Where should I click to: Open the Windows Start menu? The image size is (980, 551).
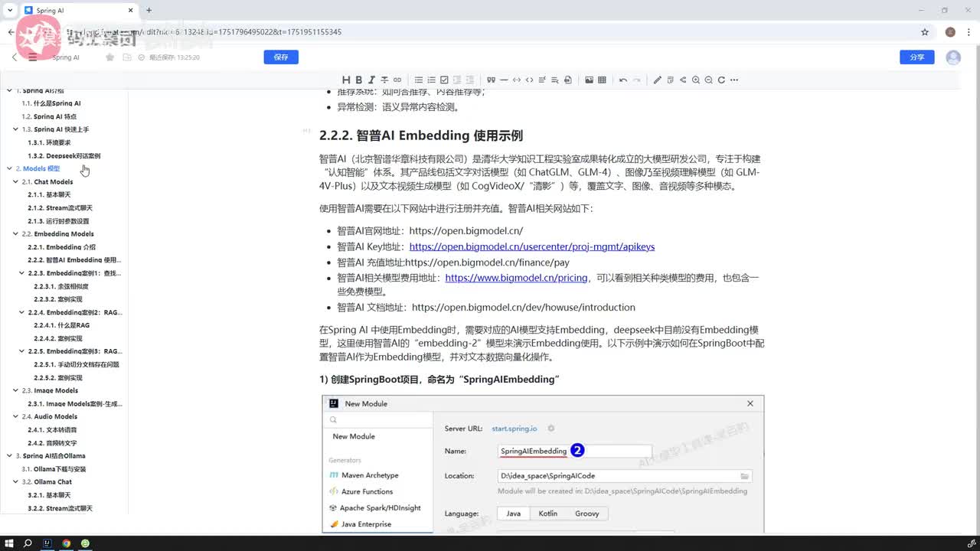tap(8, 543)
